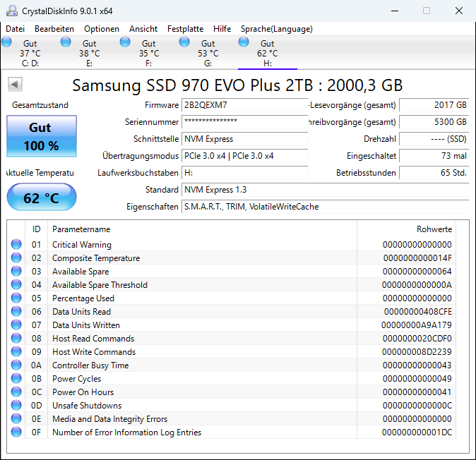Click the status orb for Host Read Commands

coord(16,338)
